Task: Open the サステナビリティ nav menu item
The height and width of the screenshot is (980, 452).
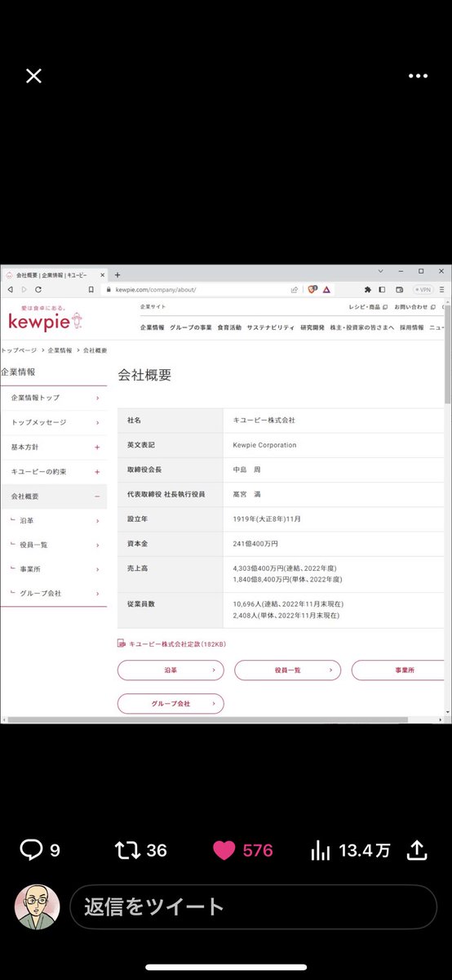Action: (271, 327)
